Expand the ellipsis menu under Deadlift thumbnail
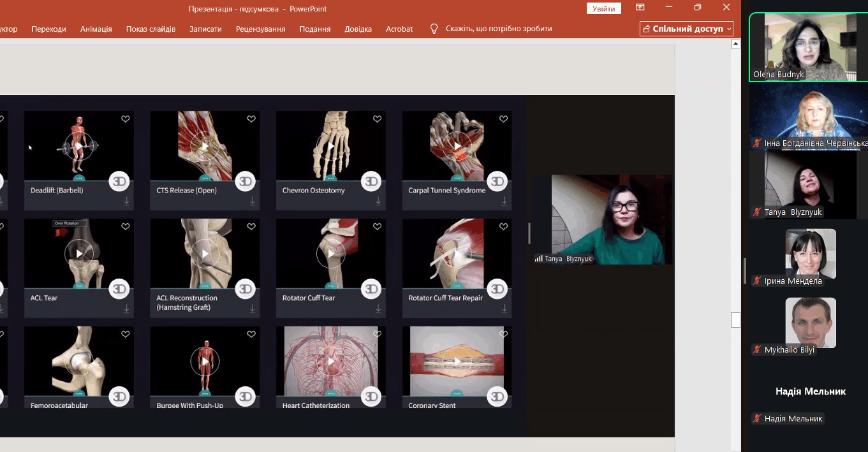 pos(78,179)
